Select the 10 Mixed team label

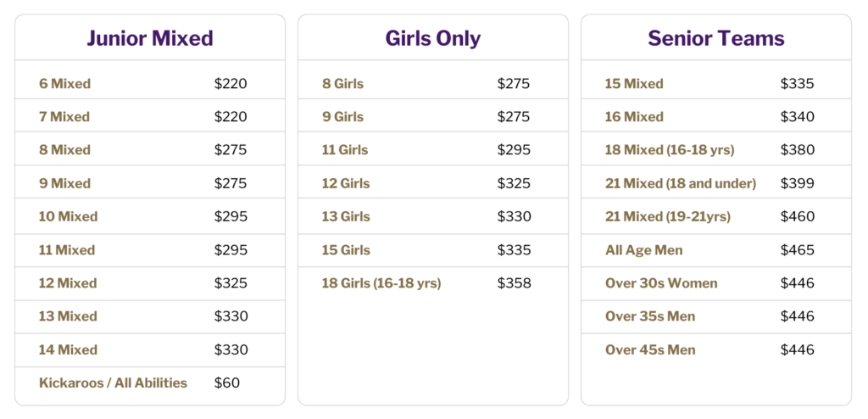click(x=68, y=216)
